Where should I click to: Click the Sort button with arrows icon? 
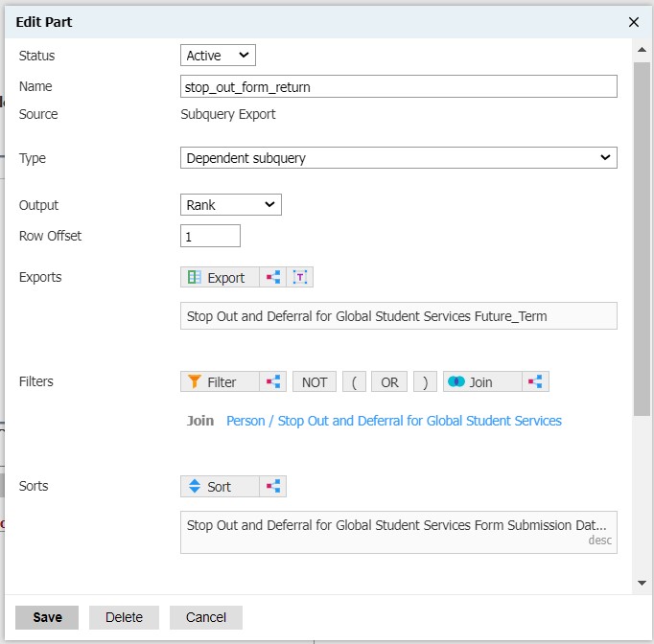[219, 486]
